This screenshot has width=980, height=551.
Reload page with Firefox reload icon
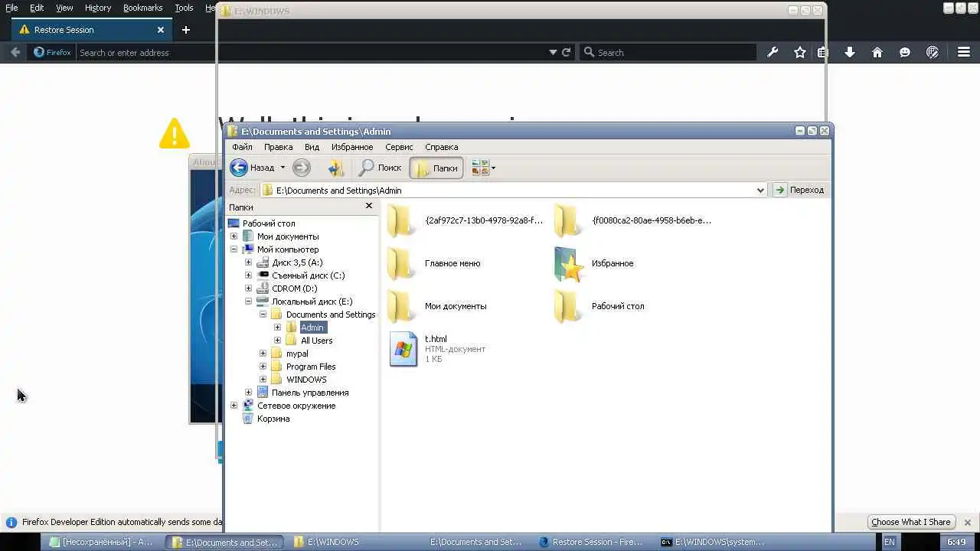coord(567,52)
